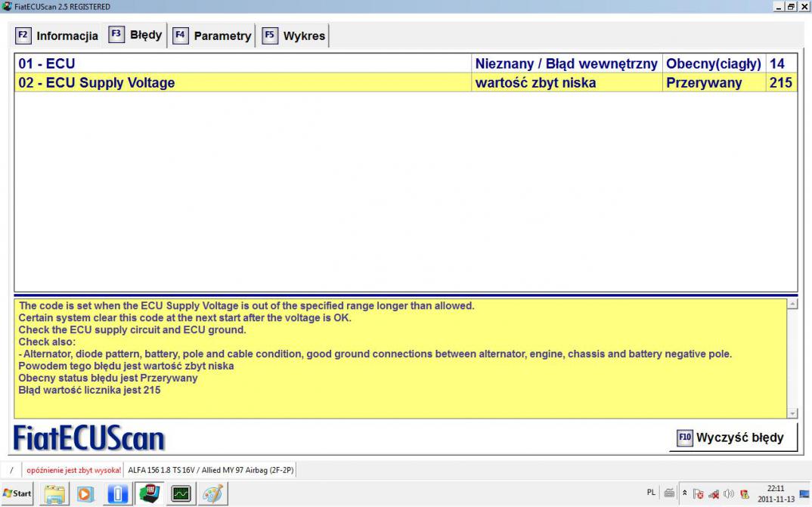Open the Paint taskbar icon
Image resolution: width=812 pixels, height=507 pixels.
click(213, 494)
